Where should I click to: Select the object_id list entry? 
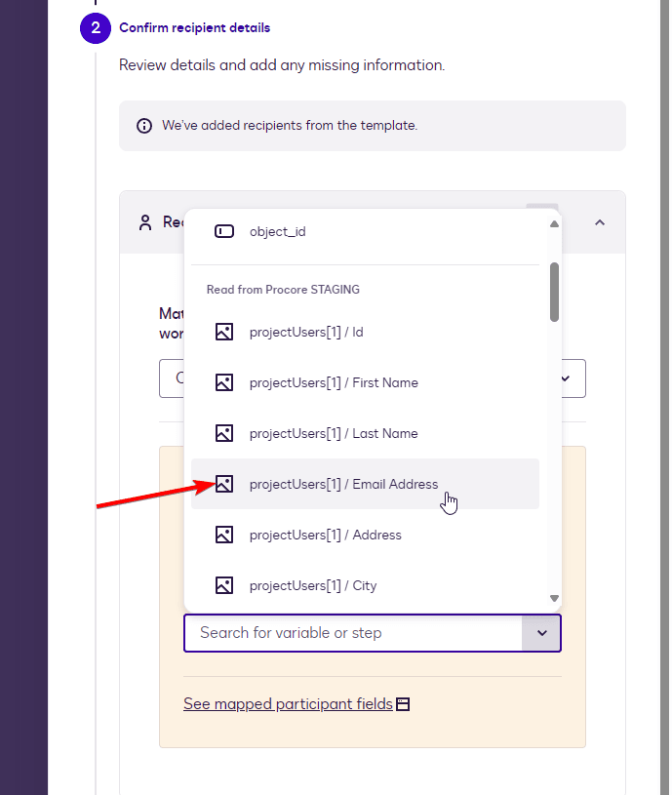tap(278, 231)
